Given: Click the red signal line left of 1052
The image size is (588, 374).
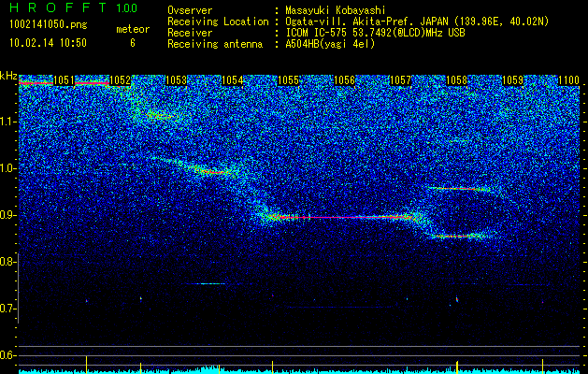Looking at the screenshot, I should pos(92,82).
